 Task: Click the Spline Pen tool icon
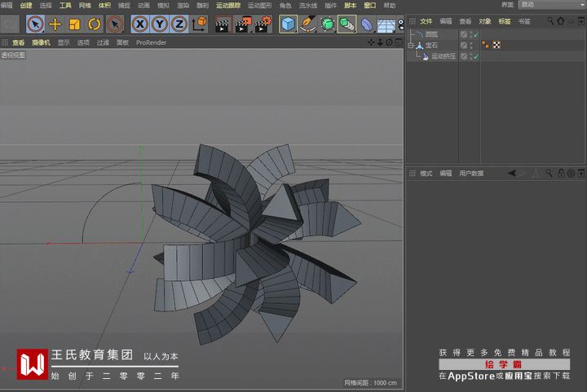[307, 24]
